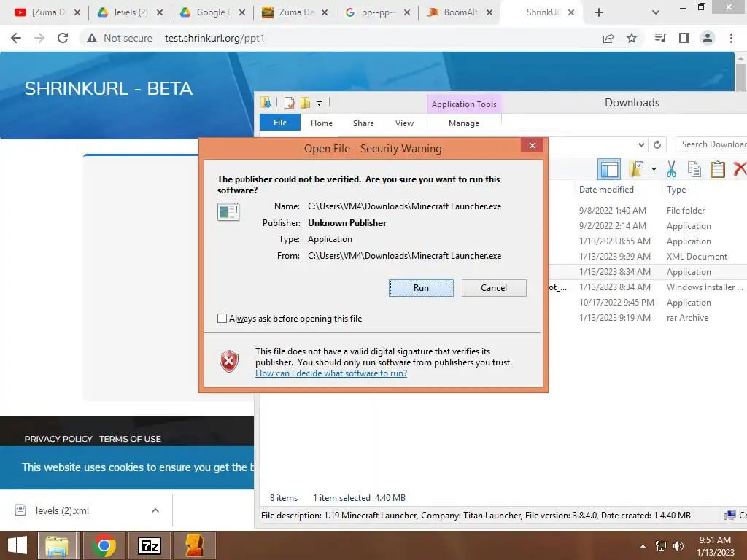Click the browser Back arrow

coord(16,38)
